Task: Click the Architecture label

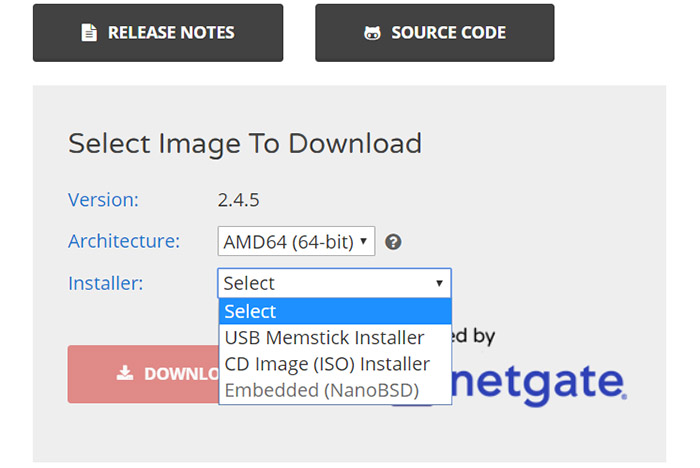Action: coord(124,241)
